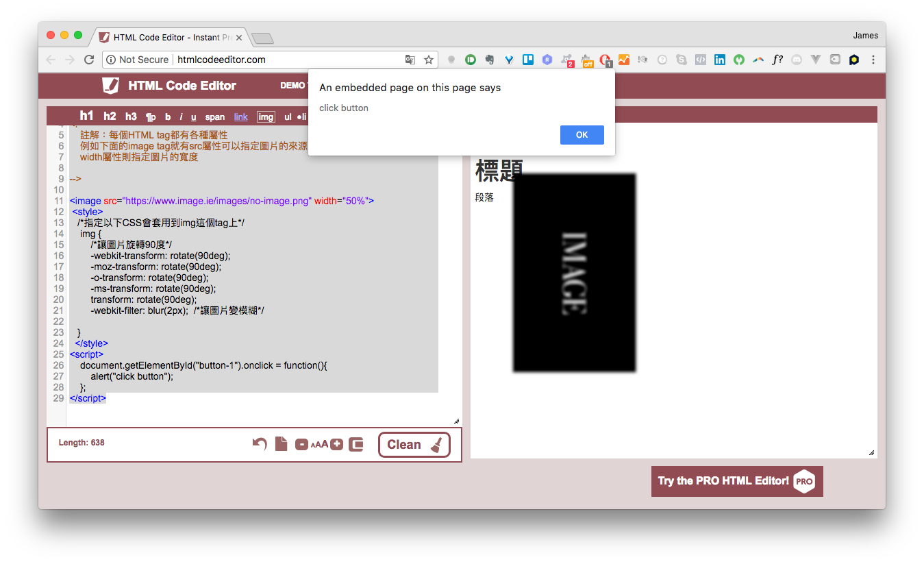This screenshot has height=564, width=924.
Task: Click the orange chart extension icon
Action: tap(623, 60)
